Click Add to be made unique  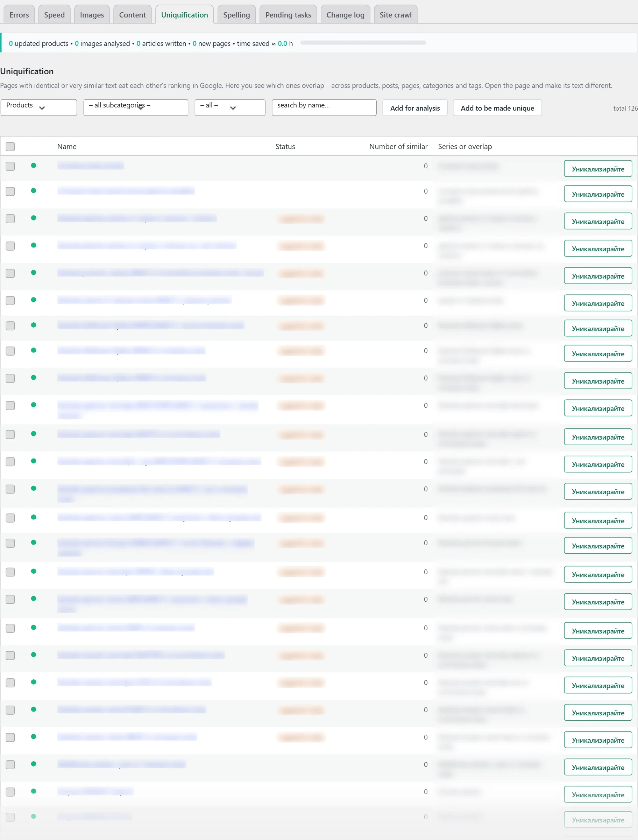point(497,108)
